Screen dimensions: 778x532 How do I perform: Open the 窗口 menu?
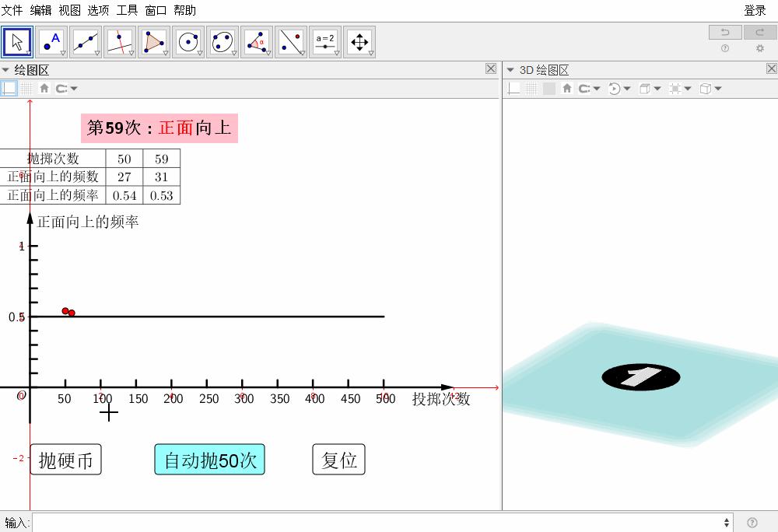pyautogui.click(x=156, y=10)
